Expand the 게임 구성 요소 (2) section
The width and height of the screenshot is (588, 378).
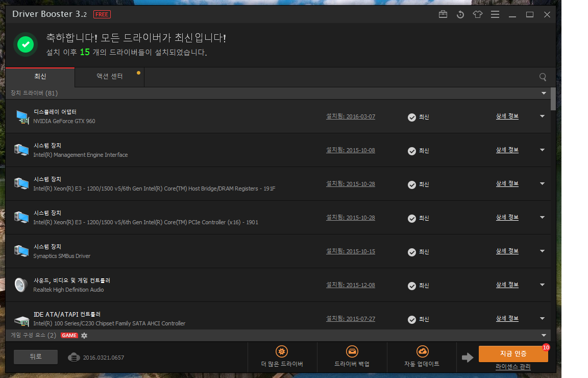click(544, 335)
